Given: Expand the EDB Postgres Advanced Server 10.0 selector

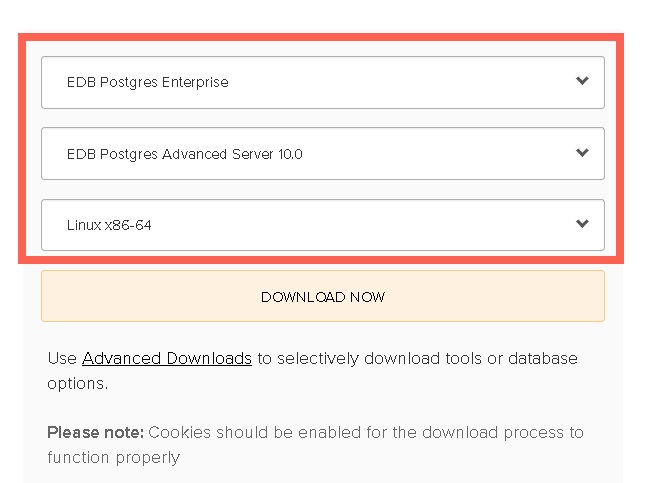Looking at the screenshot, I should click(x=323, y=154).
